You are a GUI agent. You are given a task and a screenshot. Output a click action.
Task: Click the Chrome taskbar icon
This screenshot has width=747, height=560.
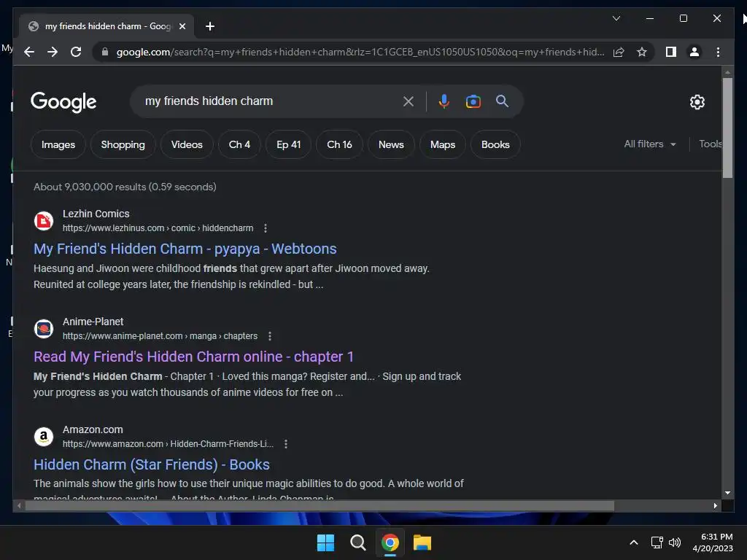pos(390,542)
